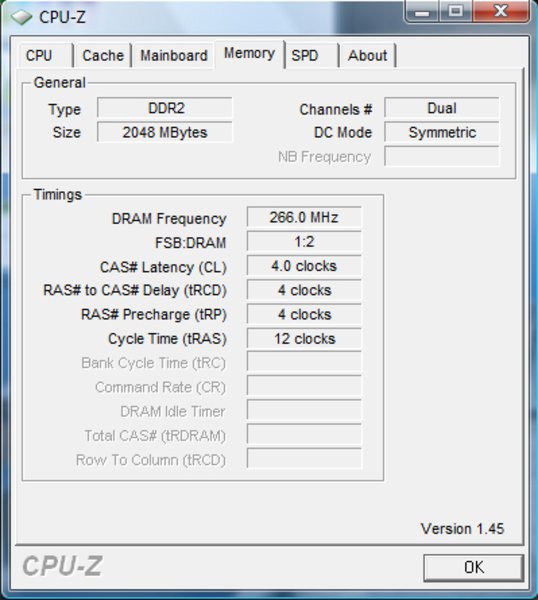Click the Symmetric DC Mode field

coord(442,132)
